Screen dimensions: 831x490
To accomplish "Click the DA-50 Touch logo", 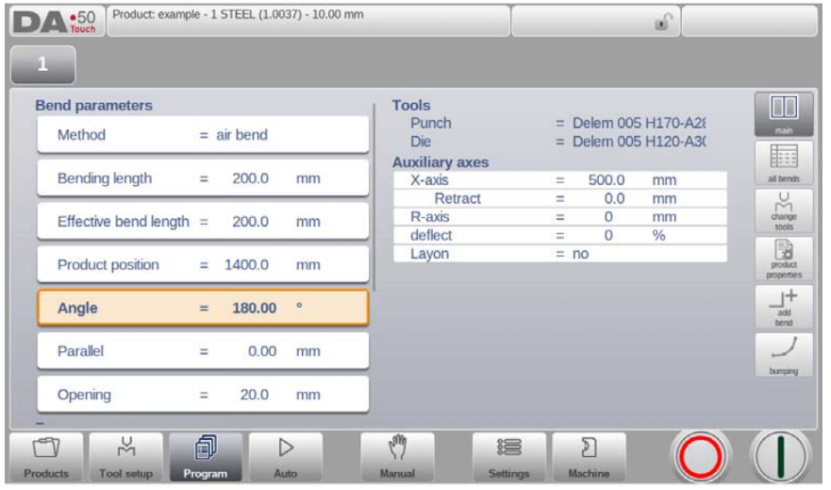I will 55,22.
